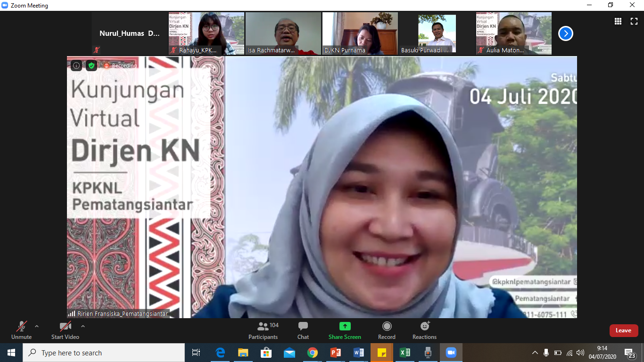Show hidden system tray icons
The width and height of the screenshot is (644, 362).
535,353
